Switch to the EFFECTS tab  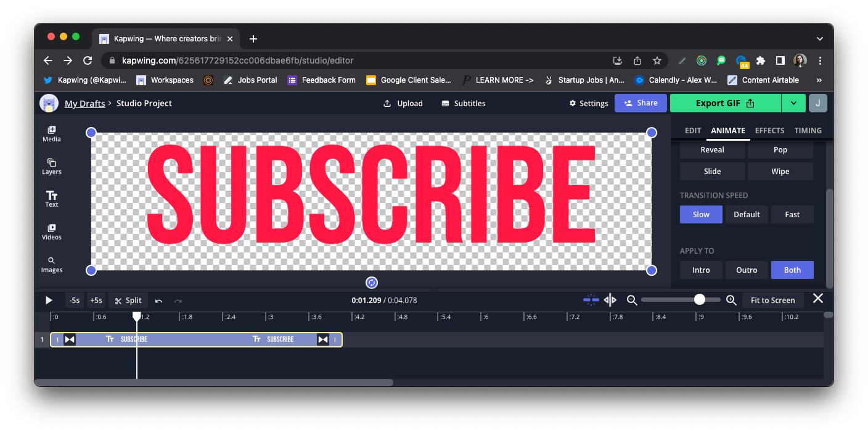[x=770, y=130]
